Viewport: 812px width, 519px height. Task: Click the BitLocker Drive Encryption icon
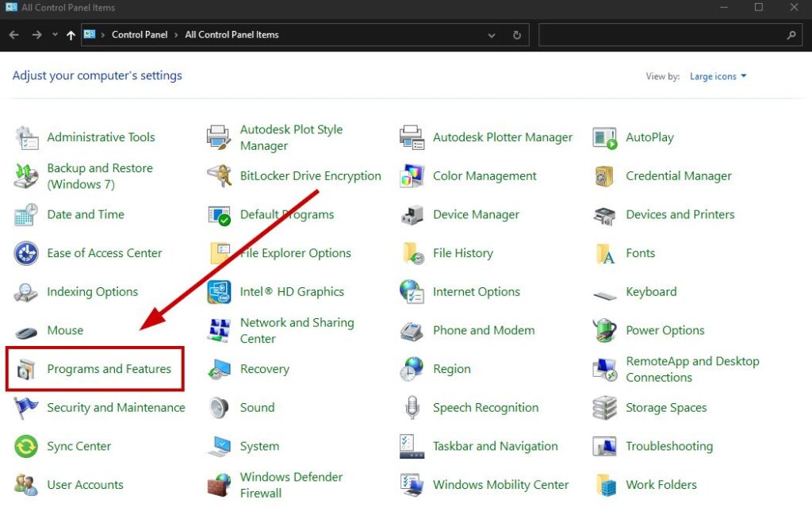(x=219, y=176)
